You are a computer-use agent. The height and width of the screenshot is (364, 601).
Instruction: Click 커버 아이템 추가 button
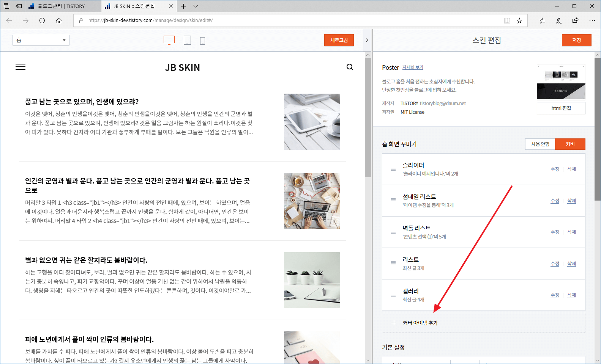484,323
